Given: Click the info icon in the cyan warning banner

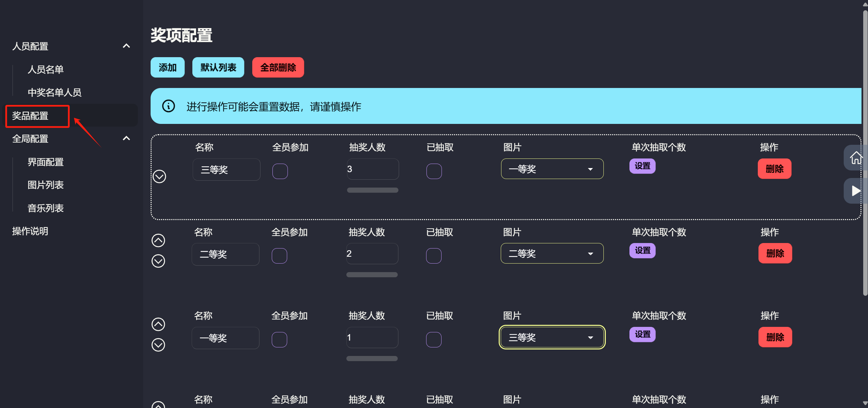Looking at the screenshot, I should click(x=168, y=106).
